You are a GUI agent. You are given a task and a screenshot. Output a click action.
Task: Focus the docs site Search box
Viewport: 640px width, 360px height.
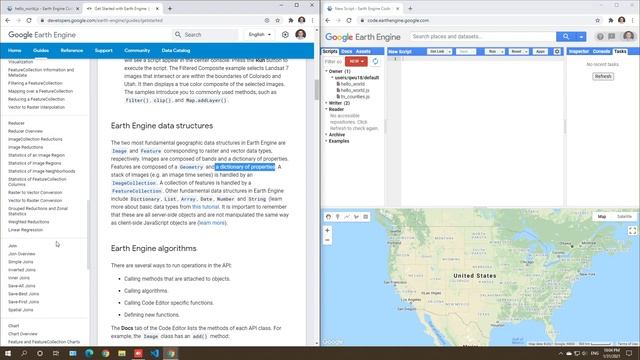click(x=206, y=35)
